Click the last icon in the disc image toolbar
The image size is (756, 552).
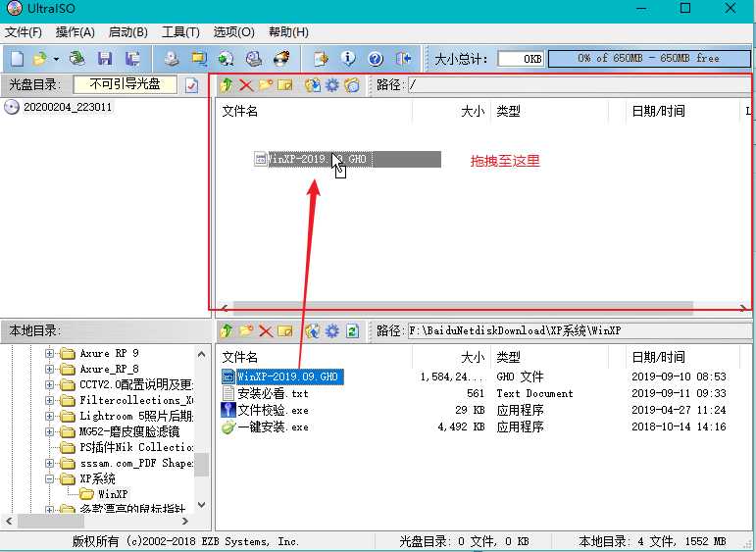tap(352, 85)
